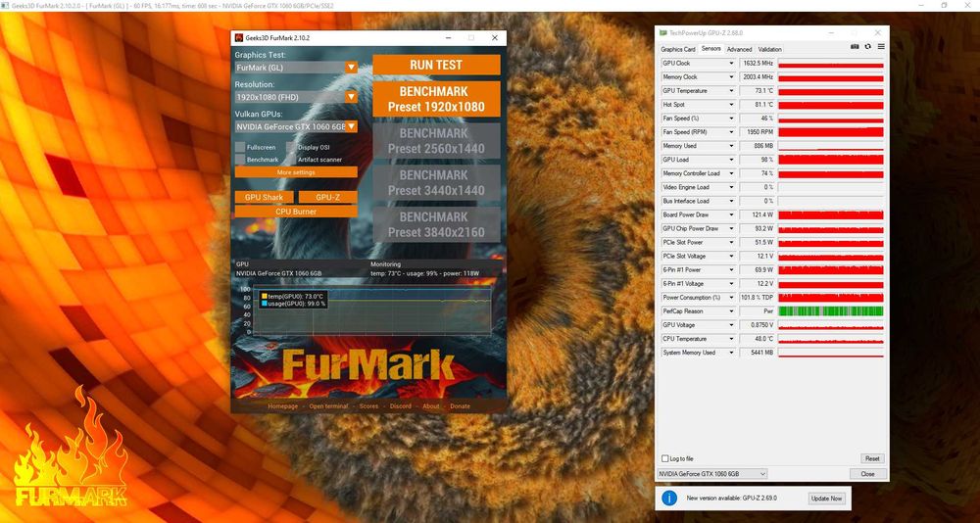
Task: Click the Power Consumption value 101.8 % TDP
Action: pyautogui.click(x=757, y=298)
